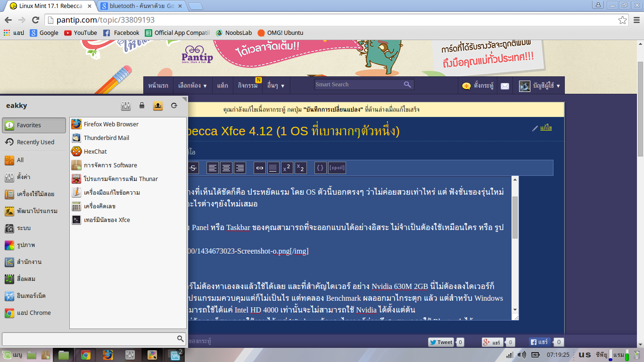Open the ระบบ system category
Screen dimensions: 644x362
click(34, 228)
